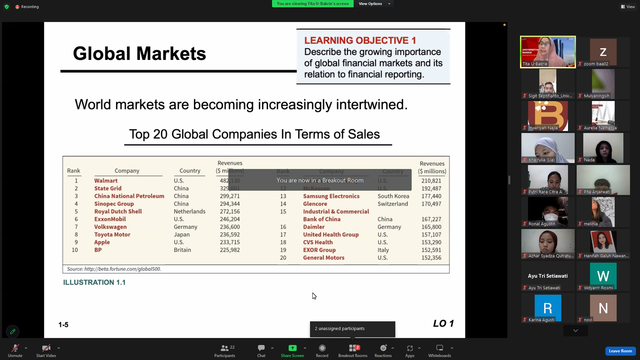Viewport: 640px width, 360px height.
Task: Select the Fita Anjarwati video tile
Action: [603, 180]
